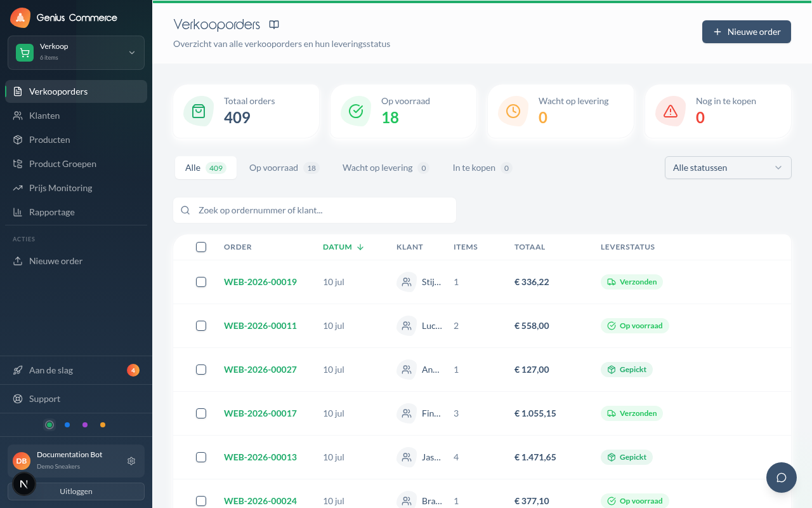The image size is (812, 508).
Task: Open Rapportage in the sidebar
Action: pos(76,212)
